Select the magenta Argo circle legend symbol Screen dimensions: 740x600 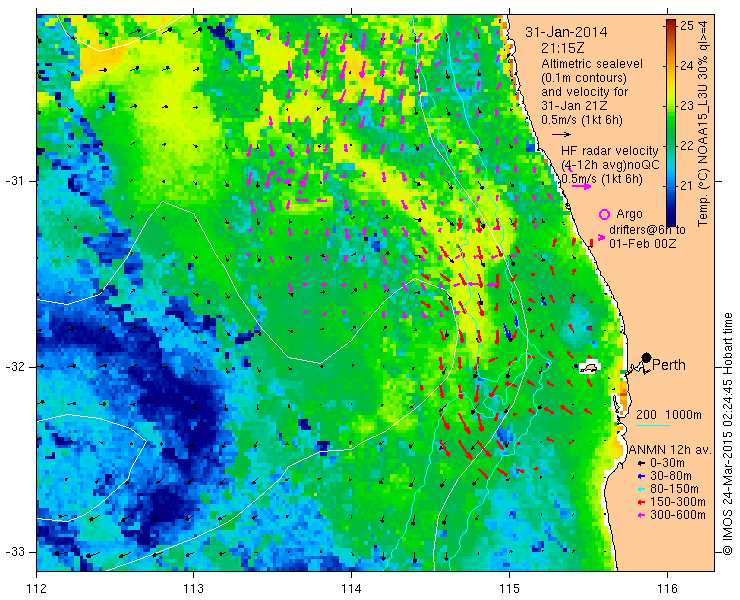[x=604, y=214]
